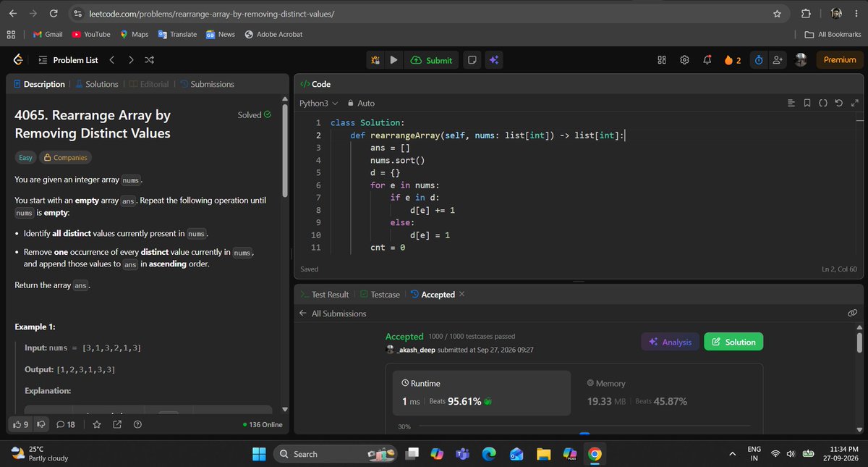Click the Auto lock indicator in the editor

361,104
